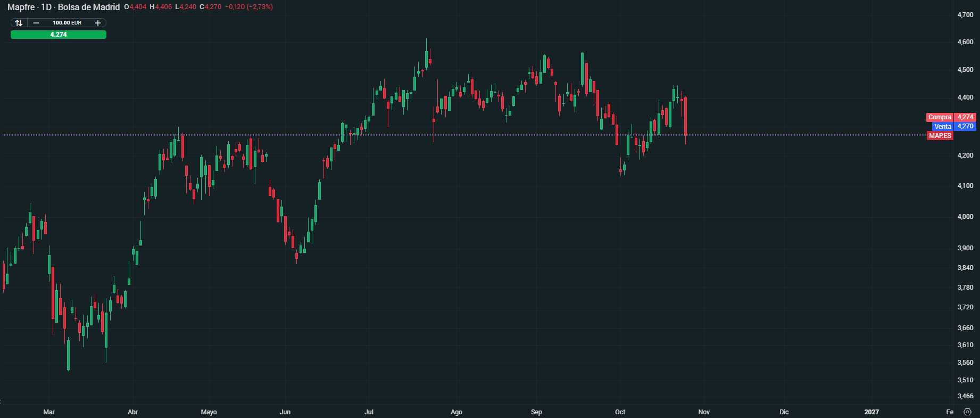This screenshot has height=418, width=980.
Task: Click the Jul label on time axis
Action: pyautogui.click(x=369, y=412)
